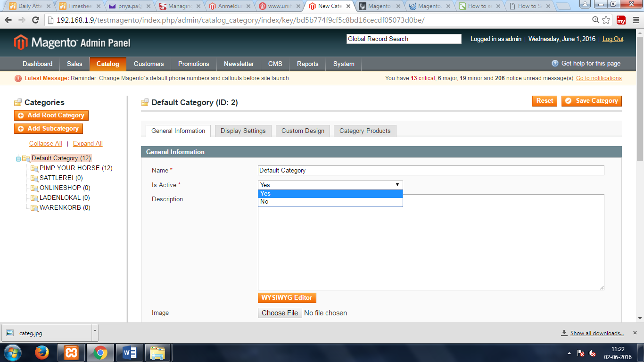Bookmark this page with star icon
Image resolution: width=644 pixels, height=362 pixels.
point(606,20)
